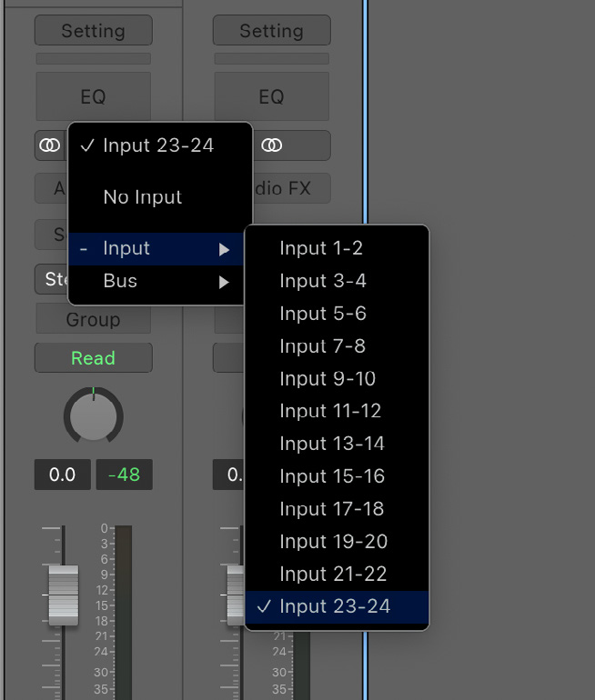Click the gain reduction bar under second Setting button
The image size is (595, 700).
(272, 58)
